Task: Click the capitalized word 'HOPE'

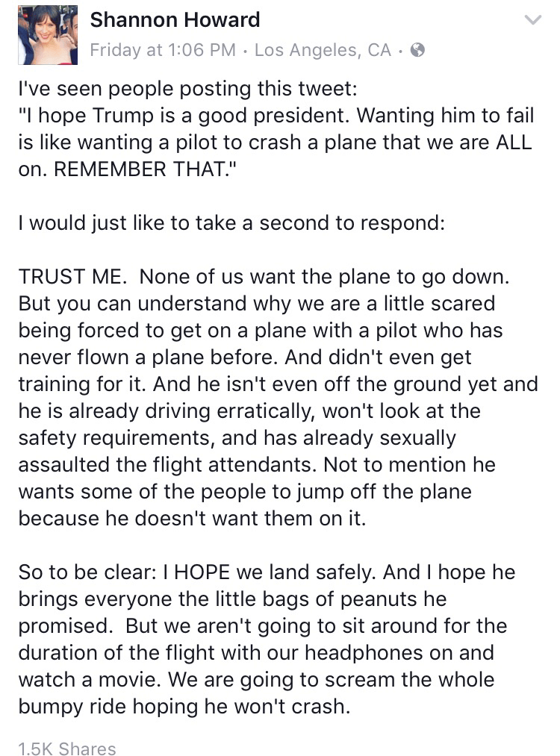Action: click(202, 573)
